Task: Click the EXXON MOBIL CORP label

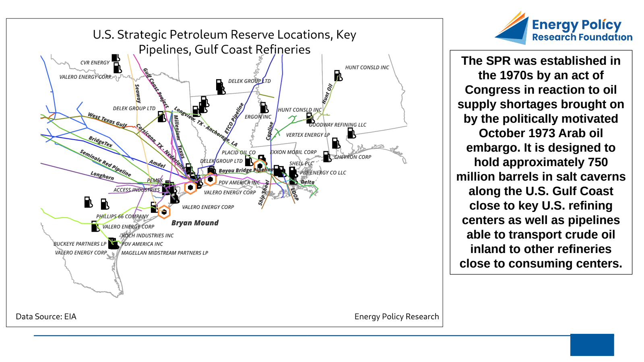Action: [293, 152]
